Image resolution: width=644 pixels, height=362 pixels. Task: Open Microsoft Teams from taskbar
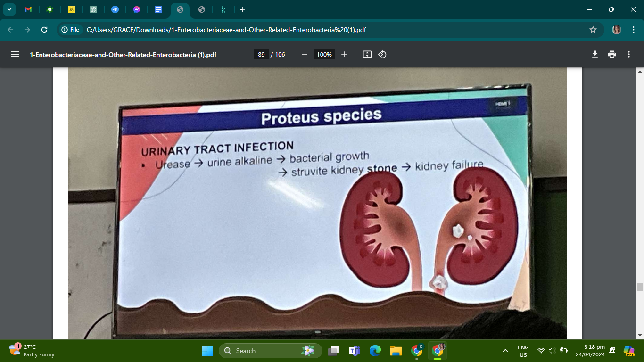[355, 351]
